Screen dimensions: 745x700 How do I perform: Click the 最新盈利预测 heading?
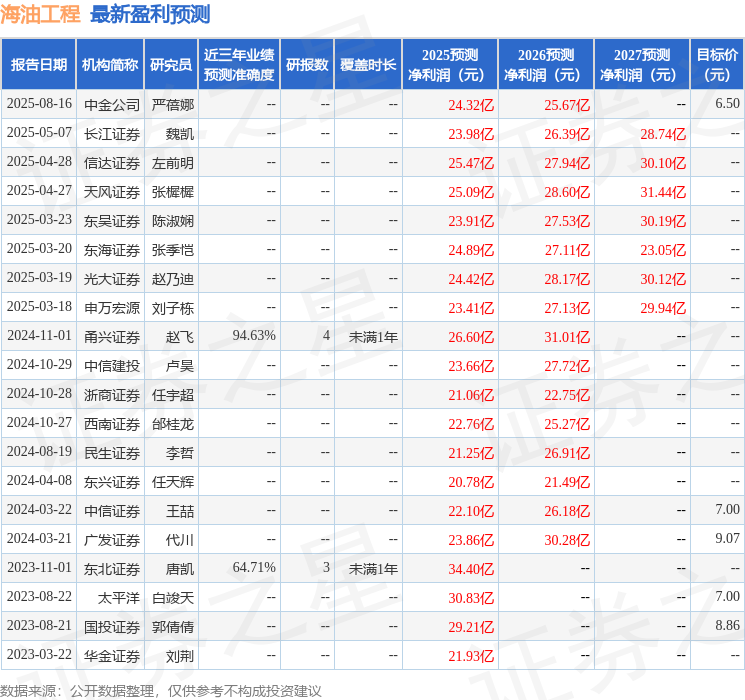pos(150,14)
